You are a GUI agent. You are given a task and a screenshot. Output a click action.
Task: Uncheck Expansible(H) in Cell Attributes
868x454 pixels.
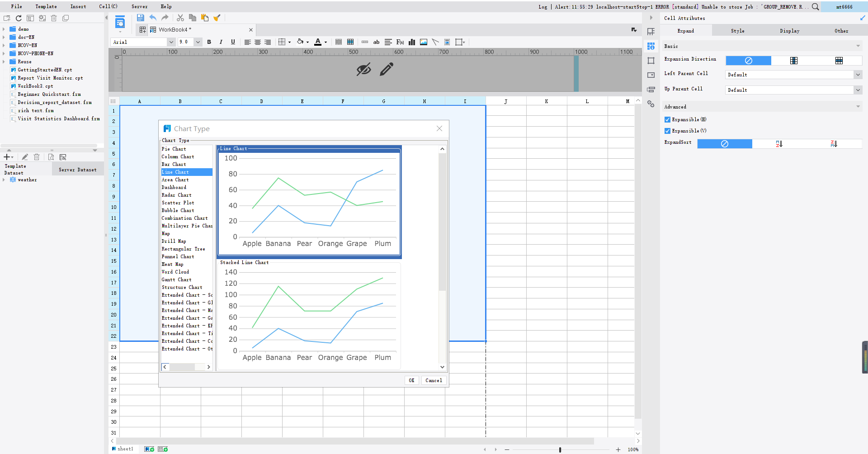pyautogui.click(x=667, y=119)
